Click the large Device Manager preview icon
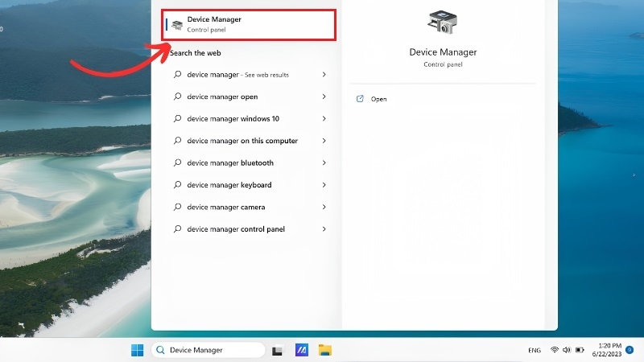The height and width of the screenshot is (362, 644). [x=442, y=23]
